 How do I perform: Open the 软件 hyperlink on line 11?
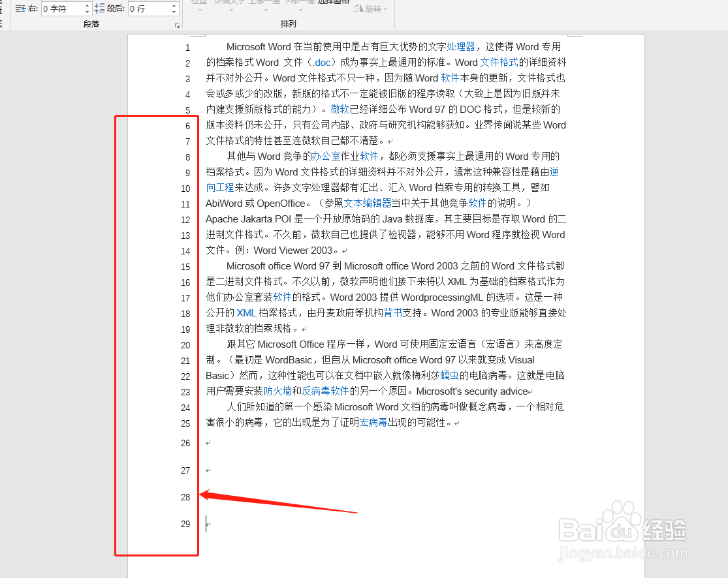(x=477, y=203)
